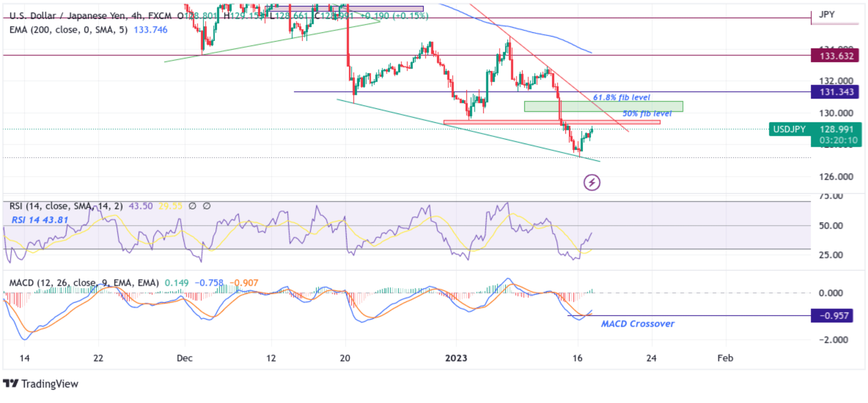Click the TradingView logo
The width and height of the screenshot is (868, 403).
pyautogui.click(x=10, y=383)
